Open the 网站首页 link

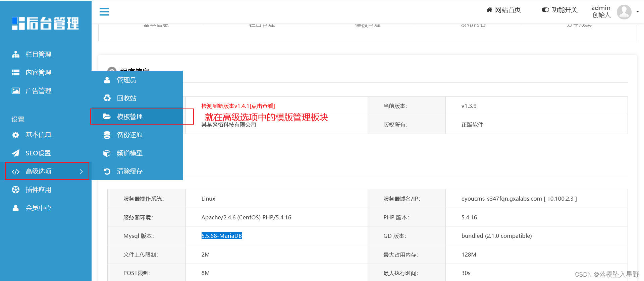tap(508, 10)
